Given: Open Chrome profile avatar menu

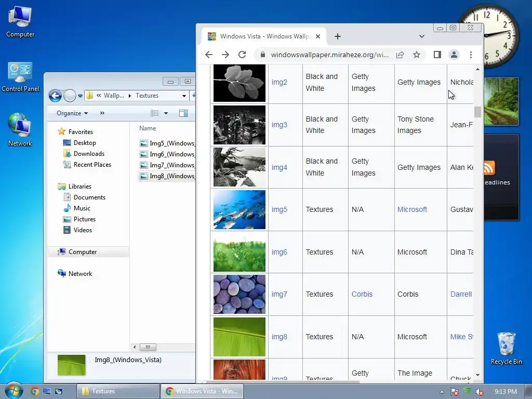Looking at the screenshot, I should click(454, 55).
